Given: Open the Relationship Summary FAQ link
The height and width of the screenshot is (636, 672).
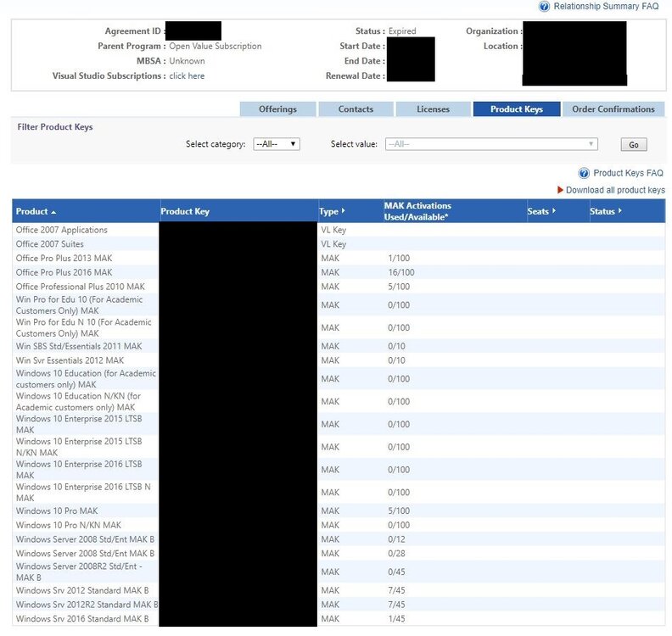Looking at the screenshot, I should point(606,7).
